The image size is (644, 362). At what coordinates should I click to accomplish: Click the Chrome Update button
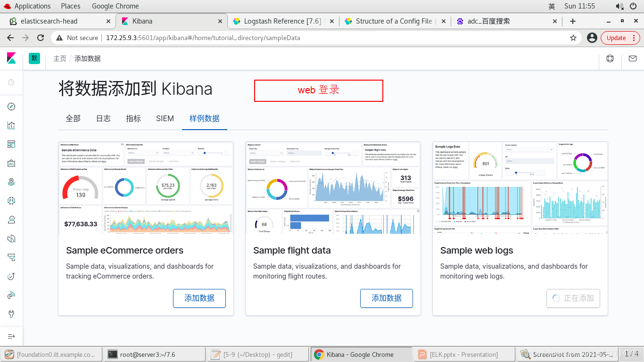coord(620,38)
